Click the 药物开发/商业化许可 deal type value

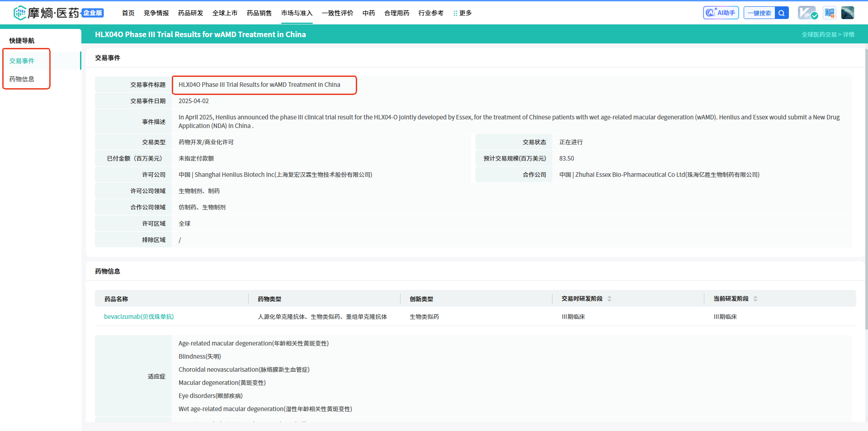[x=206, y=142]
